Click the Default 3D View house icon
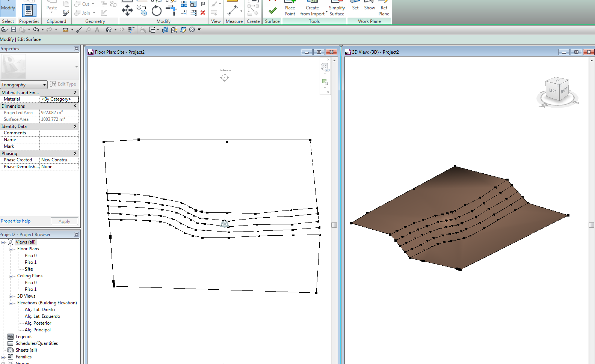The height and width of the screenshot is (364, 595). (109, 30)
